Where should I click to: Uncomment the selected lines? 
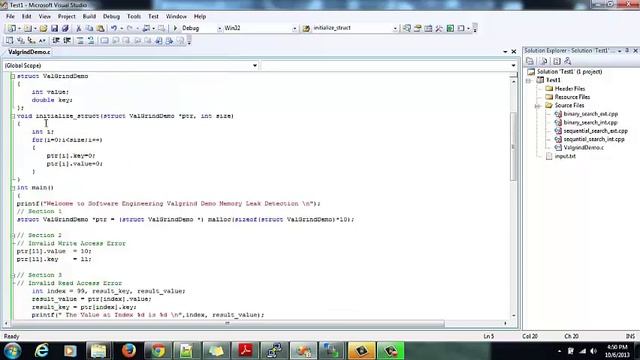[91, 40]
